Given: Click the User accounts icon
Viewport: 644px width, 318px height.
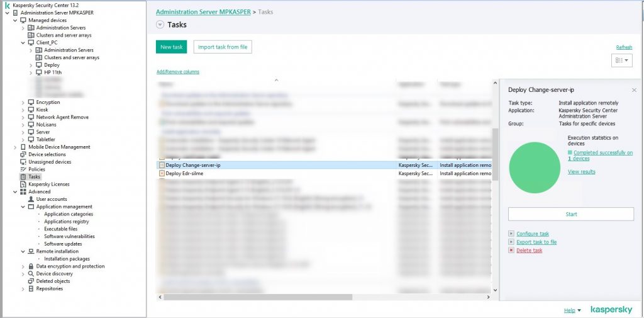Looking at the screenshot, I should [x=31, y=199].
